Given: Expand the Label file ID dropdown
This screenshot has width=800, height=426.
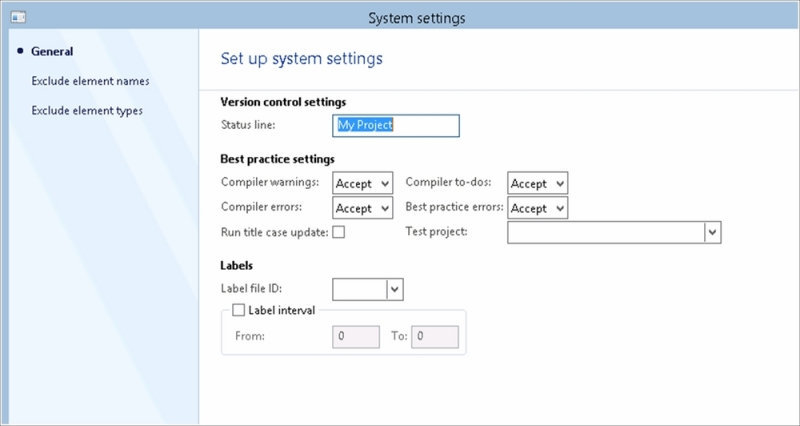Looking at the screenshot, I should pos(394,289).
